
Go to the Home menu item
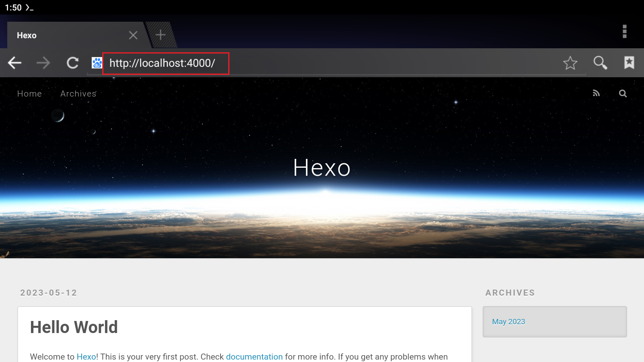coord(29,94)
